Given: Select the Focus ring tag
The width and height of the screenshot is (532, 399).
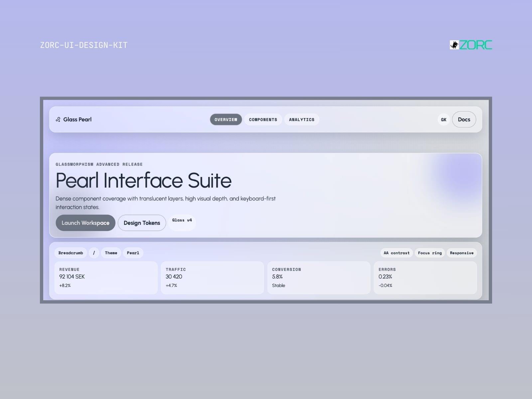Looking at the screenshot, I should 430,253.
